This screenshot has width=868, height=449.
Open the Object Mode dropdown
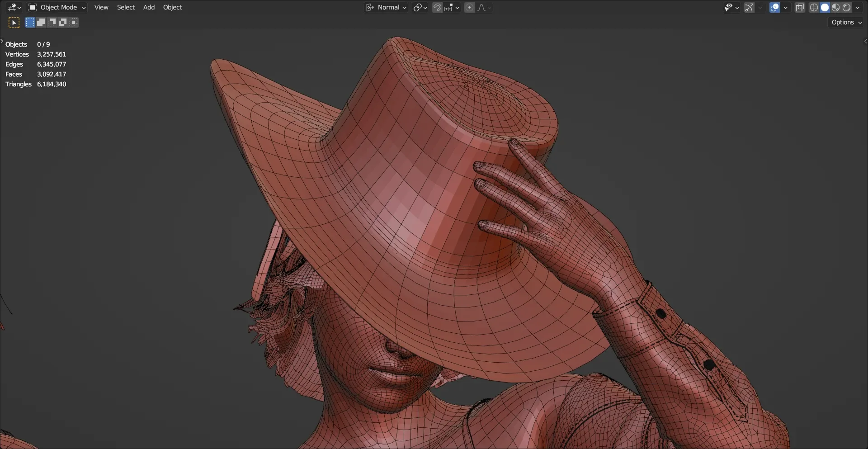pos(57,7)
